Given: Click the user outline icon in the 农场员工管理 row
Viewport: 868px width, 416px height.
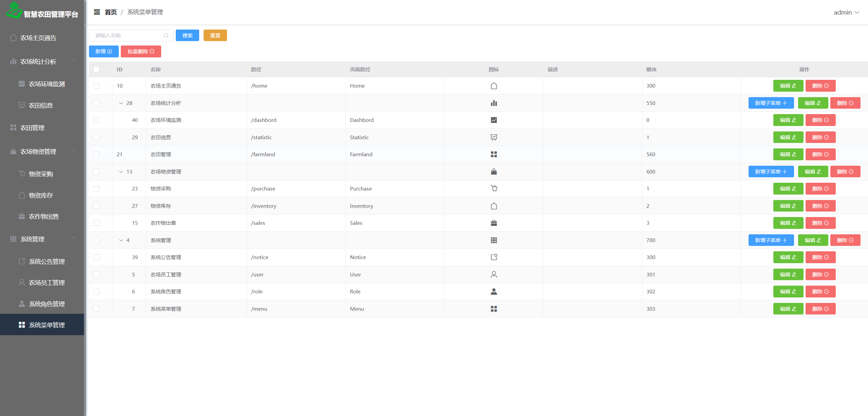Looking at the screenshot, I should tap(494, 274).
